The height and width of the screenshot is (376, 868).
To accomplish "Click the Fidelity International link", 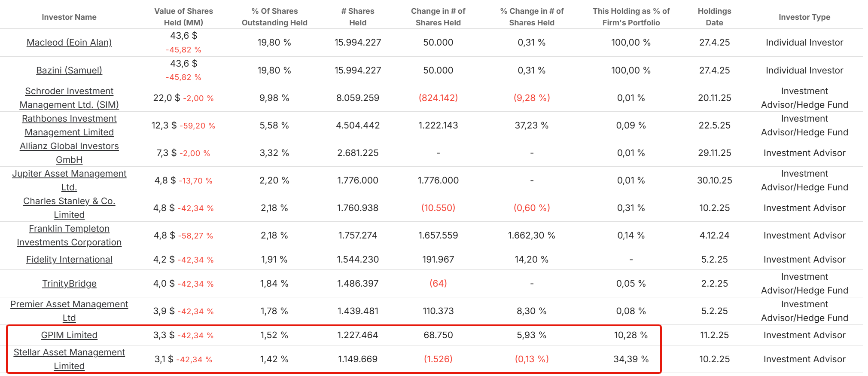I will pos(69,260).
